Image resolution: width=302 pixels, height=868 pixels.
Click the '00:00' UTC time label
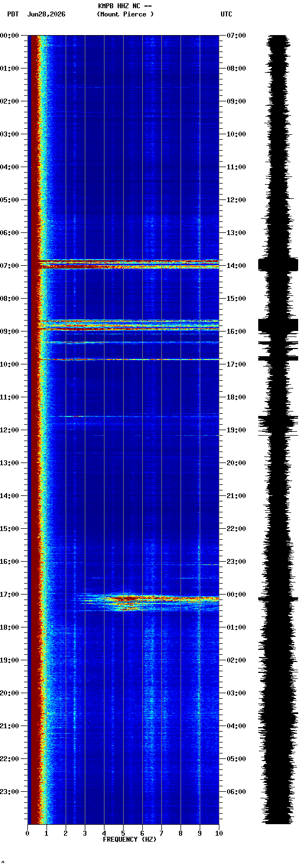click(236, 595)
